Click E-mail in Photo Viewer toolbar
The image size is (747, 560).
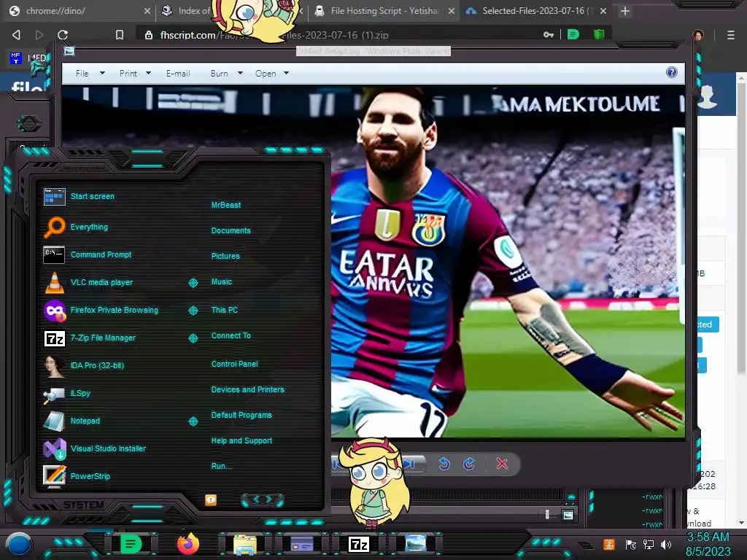178,74
